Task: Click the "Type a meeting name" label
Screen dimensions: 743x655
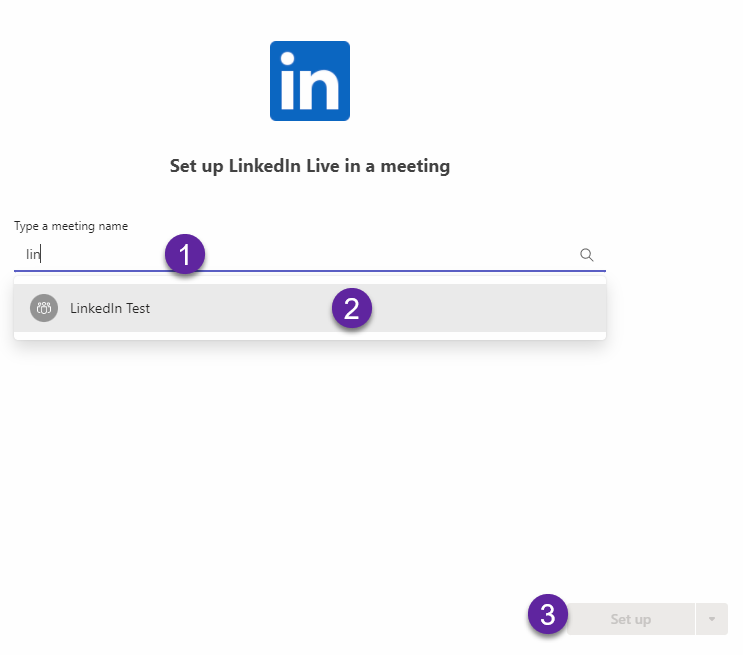Action: 71,226
